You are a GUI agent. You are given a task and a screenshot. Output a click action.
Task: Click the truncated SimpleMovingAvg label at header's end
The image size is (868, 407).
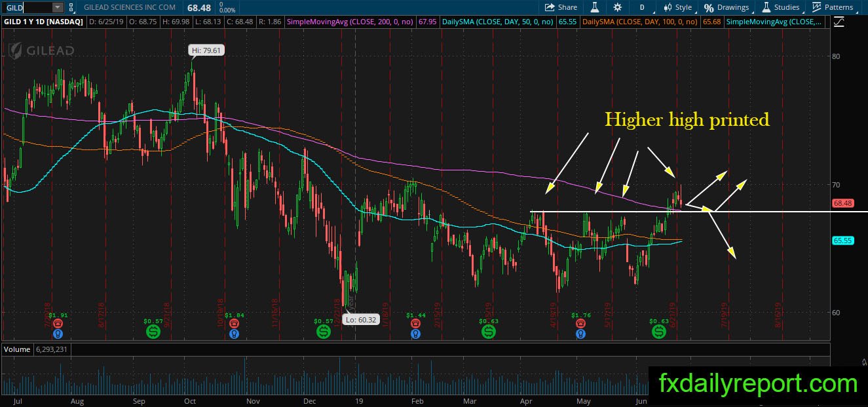774,22
